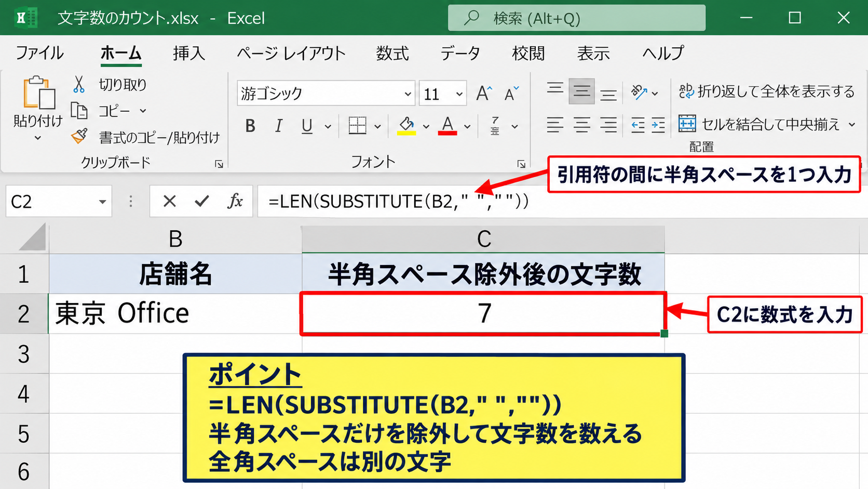The image size is (868, 489).
Task: Click the Paste clipboard icon
Action: click(x=38, y=93)
